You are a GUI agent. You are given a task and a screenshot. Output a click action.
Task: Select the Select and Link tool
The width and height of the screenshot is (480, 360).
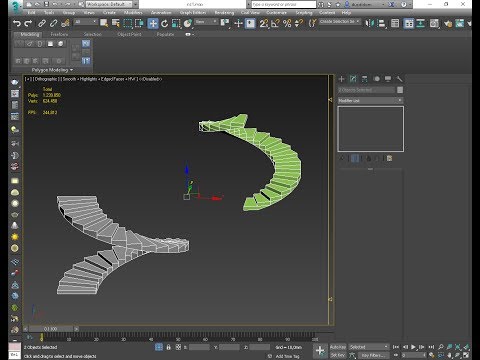click(x=42, y=23)
